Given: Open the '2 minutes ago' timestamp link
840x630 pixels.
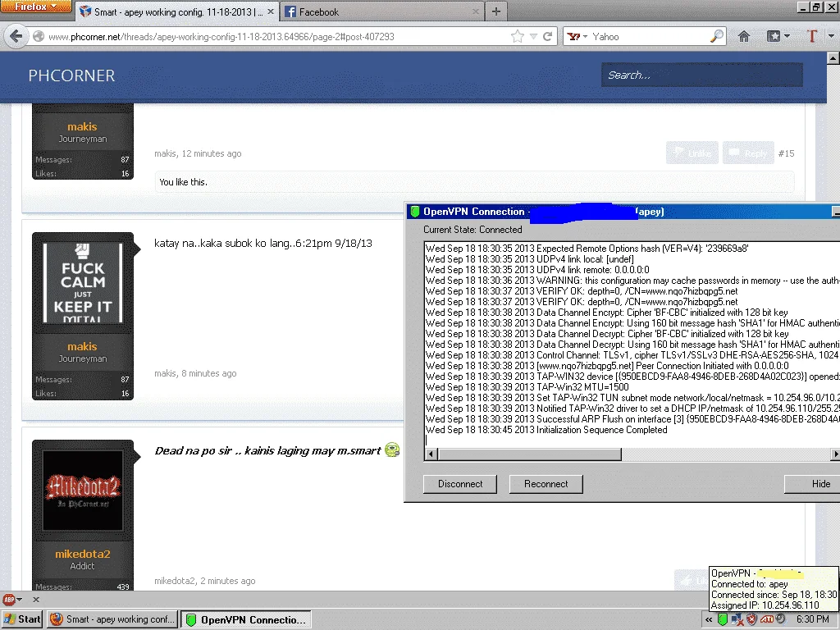Looking at the screenshot, I should tap(228, 581).
